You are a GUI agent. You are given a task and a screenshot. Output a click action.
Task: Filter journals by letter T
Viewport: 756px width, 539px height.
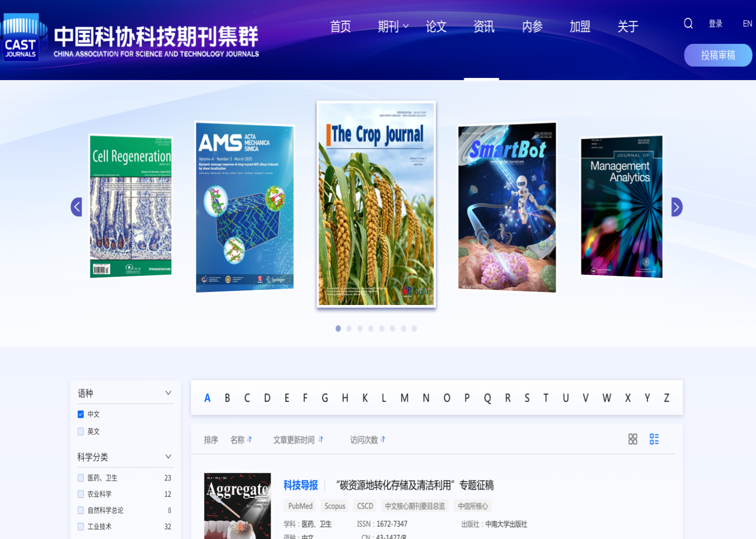coord(546,398)
